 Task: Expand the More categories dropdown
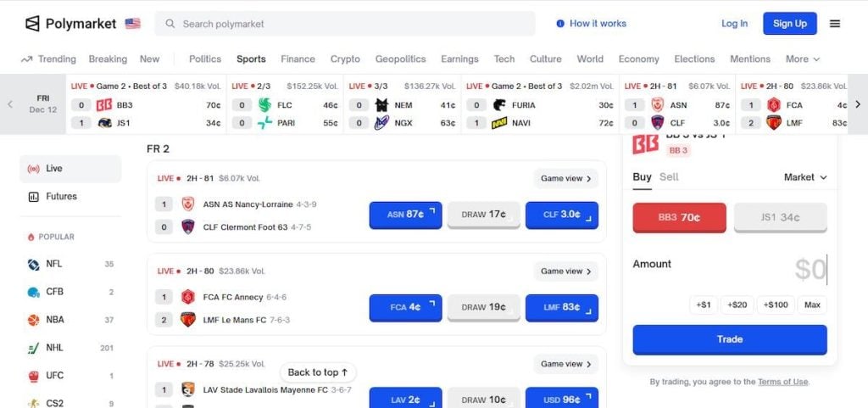coord(802,59)
